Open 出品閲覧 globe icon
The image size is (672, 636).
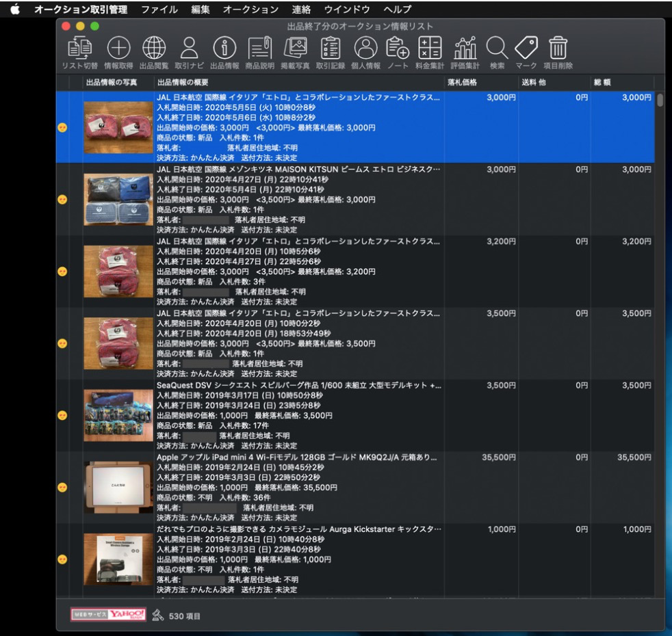pos(154,48)
